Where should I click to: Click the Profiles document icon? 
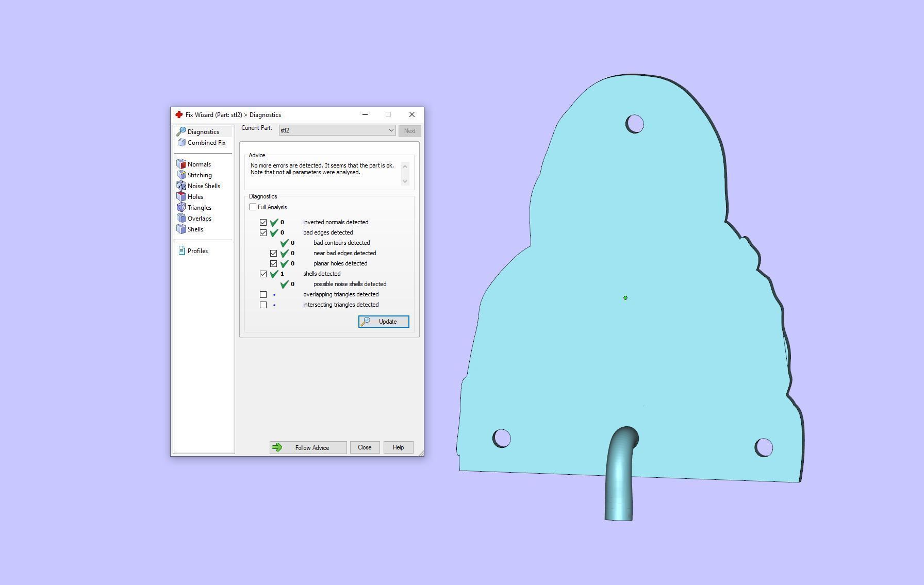(181, 250)
